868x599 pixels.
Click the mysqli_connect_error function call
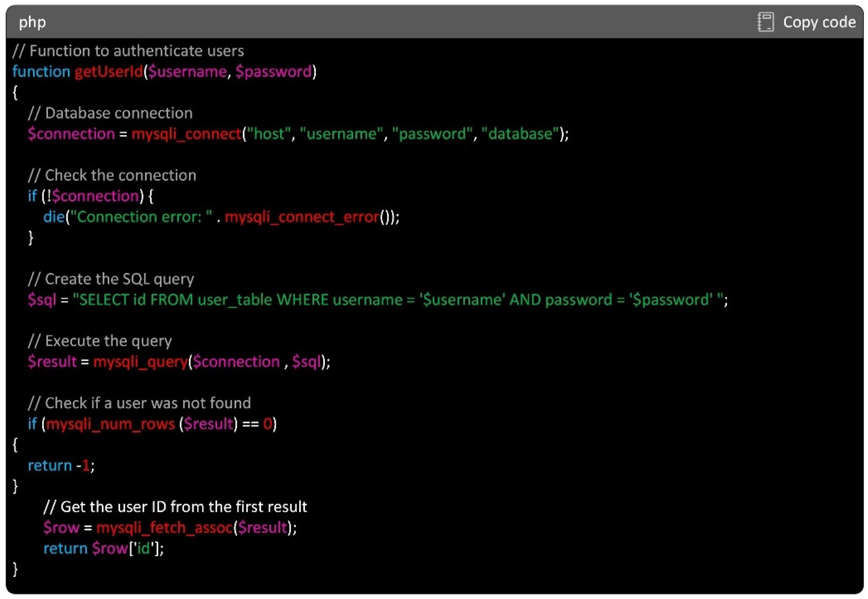(x=302, y=217)
